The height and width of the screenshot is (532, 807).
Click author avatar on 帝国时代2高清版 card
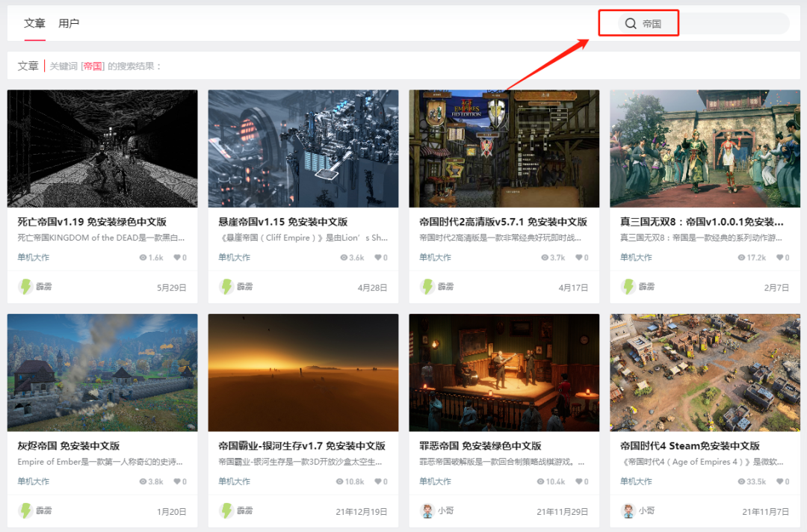pyautogui.click(x=427, y=287)
